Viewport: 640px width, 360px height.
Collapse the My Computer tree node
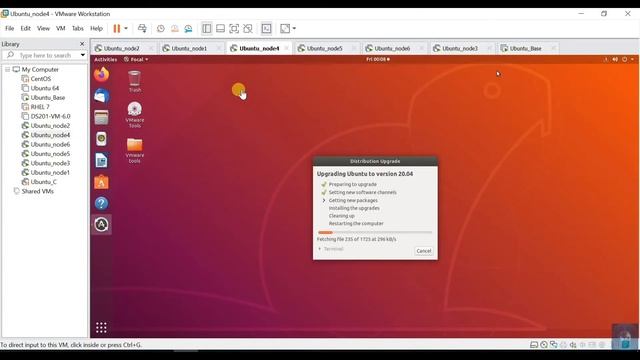7,69
